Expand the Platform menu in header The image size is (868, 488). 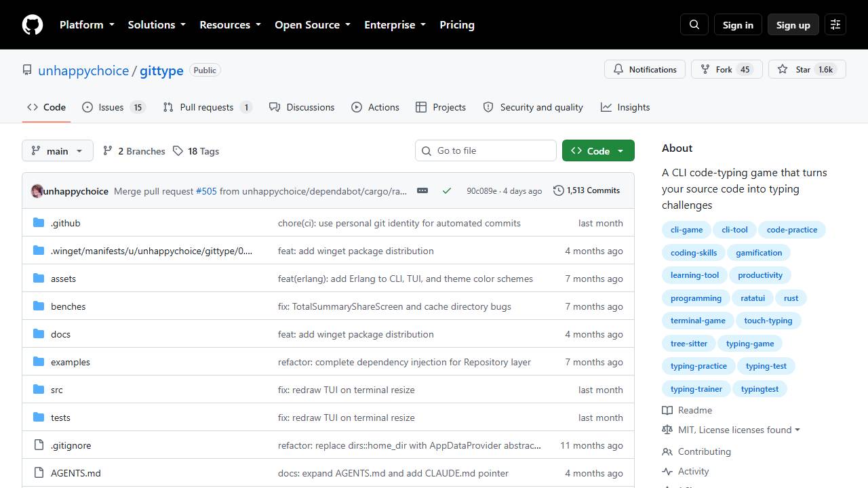tap(87, 24)
